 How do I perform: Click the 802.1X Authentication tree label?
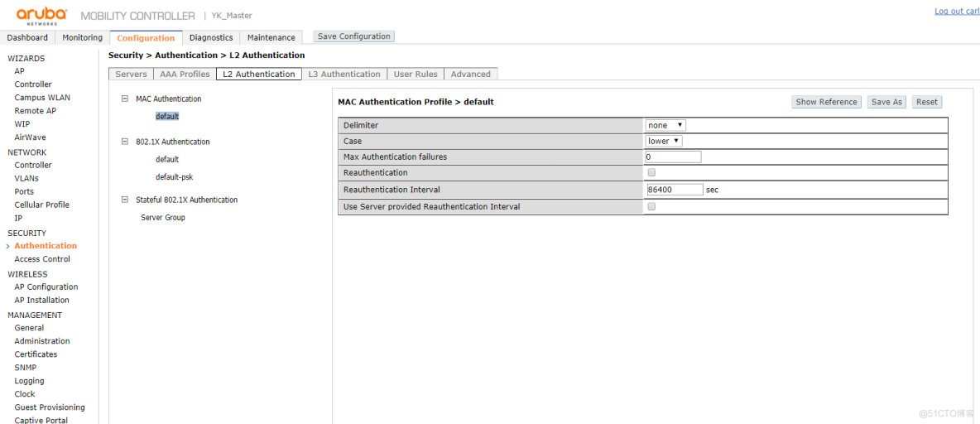[x=173, y=142]
